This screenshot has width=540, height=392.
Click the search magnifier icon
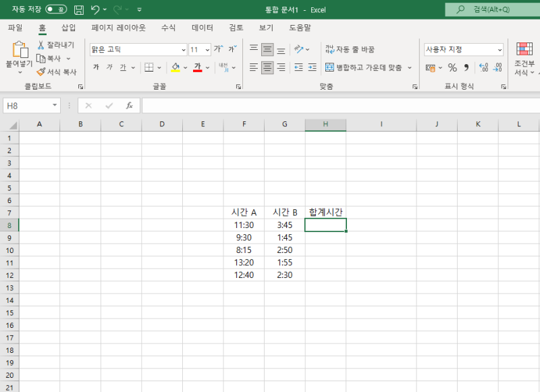point(460,9)
